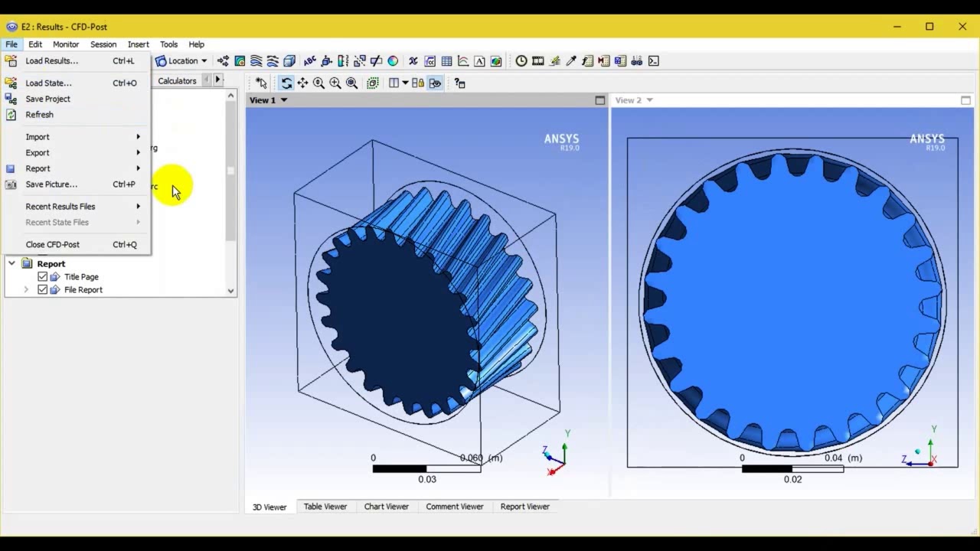Open the View 1 dropdown arrow
The image size is (980, 551).
(x=283, y=100)
